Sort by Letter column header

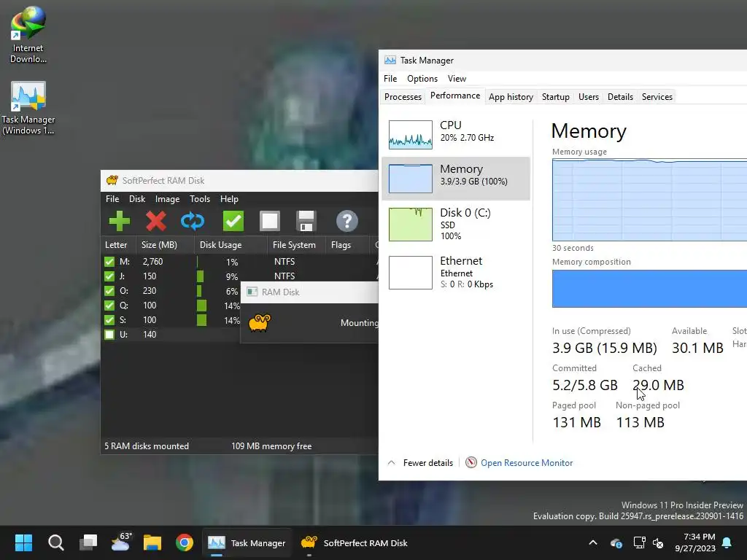pos(118,245)
